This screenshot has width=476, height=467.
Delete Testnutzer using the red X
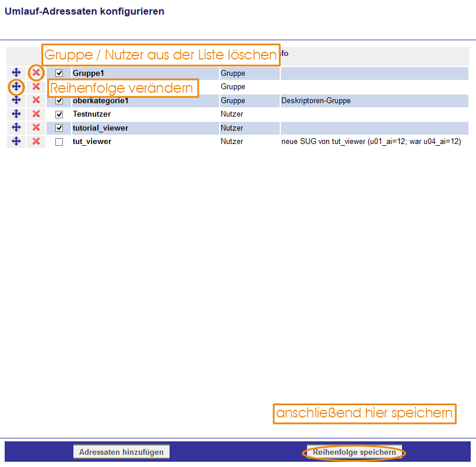(x=36, y=114)
